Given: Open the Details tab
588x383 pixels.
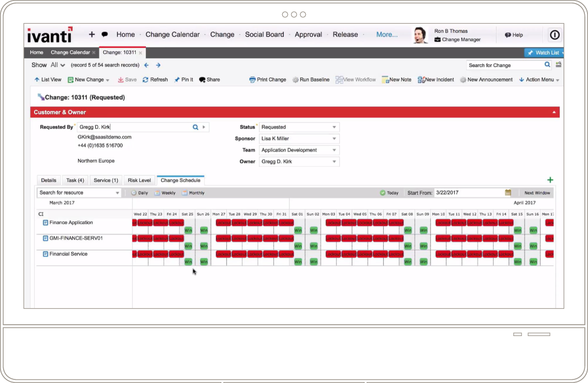Looking at the screenshot, I should pos(49,181).
